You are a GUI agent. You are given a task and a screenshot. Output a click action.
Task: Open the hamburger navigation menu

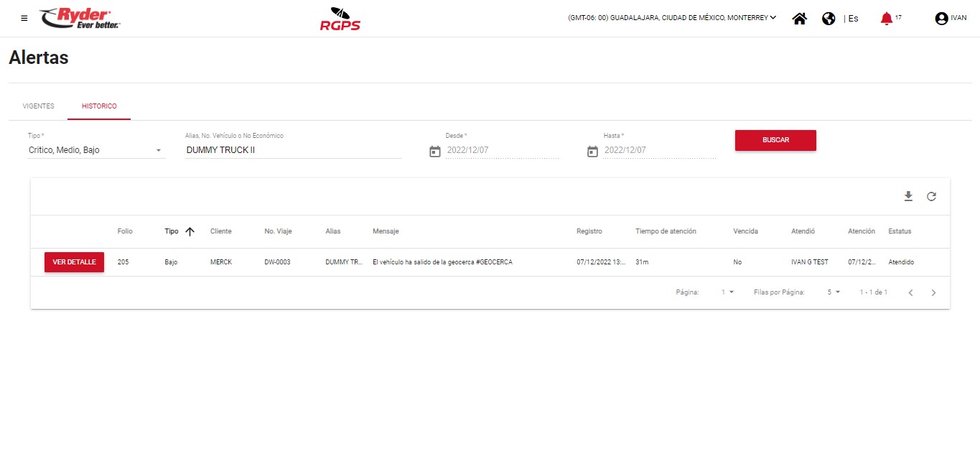pos(24,18)
